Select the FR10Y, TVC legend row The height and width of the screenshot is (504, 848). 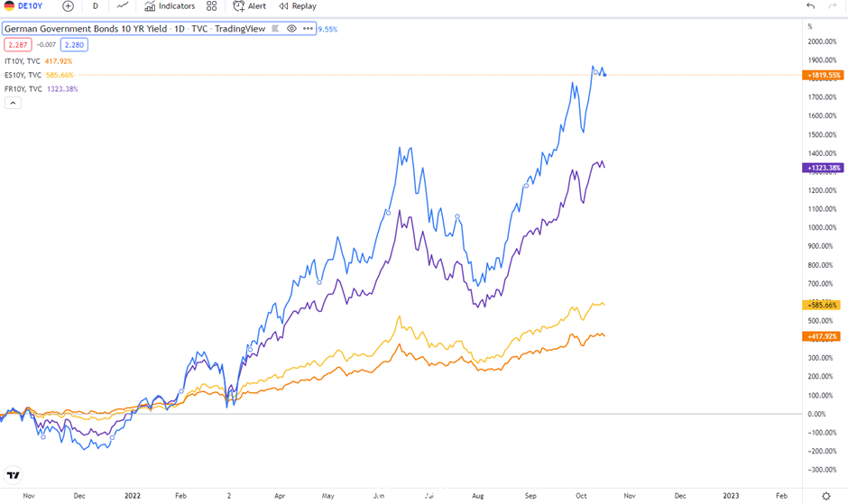pos(41,89)
